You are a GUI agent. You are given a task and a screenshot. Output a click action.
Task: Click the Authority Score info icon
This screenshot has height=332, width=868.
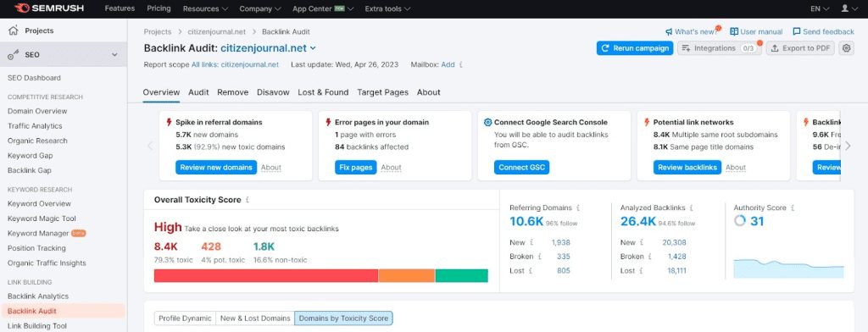[793, 208]
